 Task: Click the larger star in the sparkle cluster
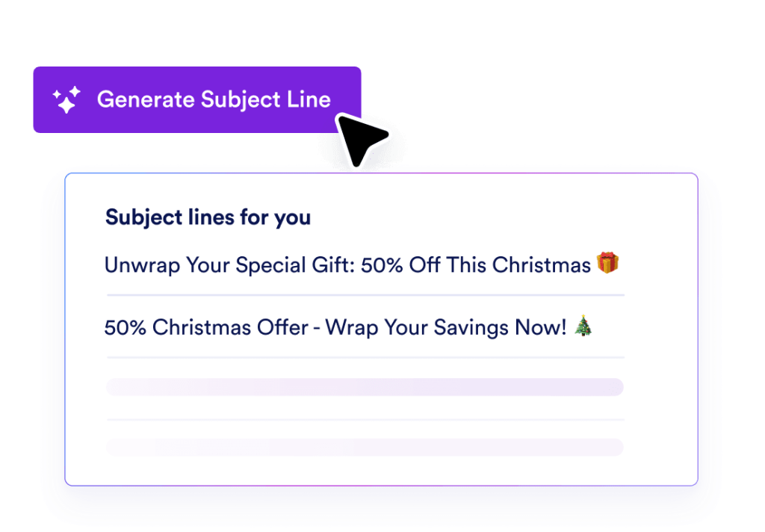[66, 105]
